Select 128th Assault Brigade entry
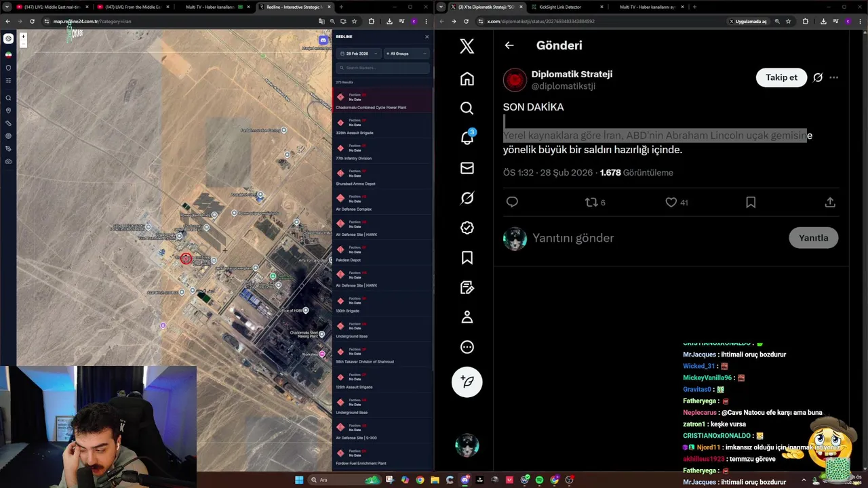Image resolution: width=868 pixels, height=488 pixels. pyautogui.click(x=383, y=381)
